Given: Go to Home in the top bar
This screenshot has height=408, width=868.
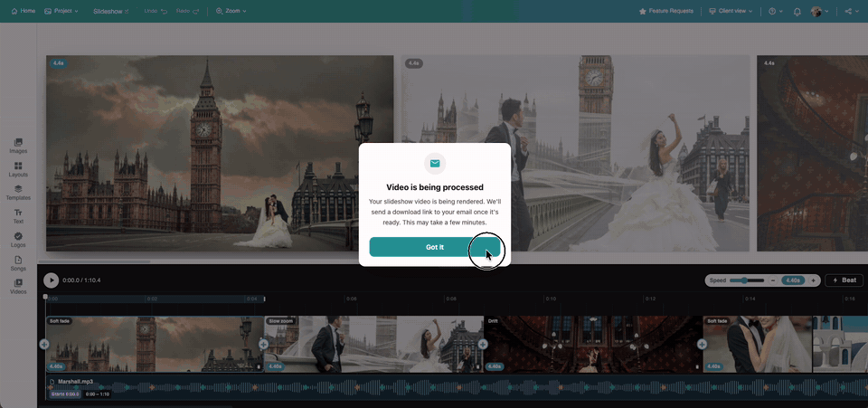Looking at the screenshot, I should (24, 11).
